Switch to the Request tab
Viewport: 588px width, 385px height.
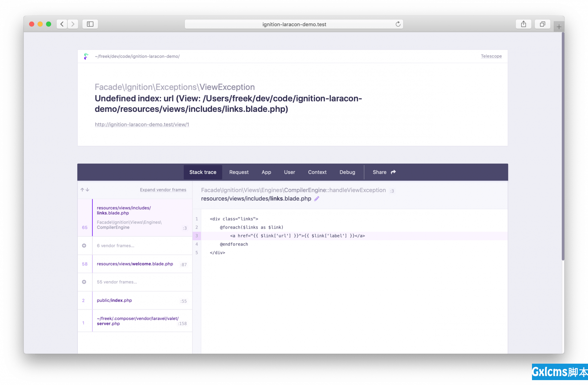coord(239,172)
